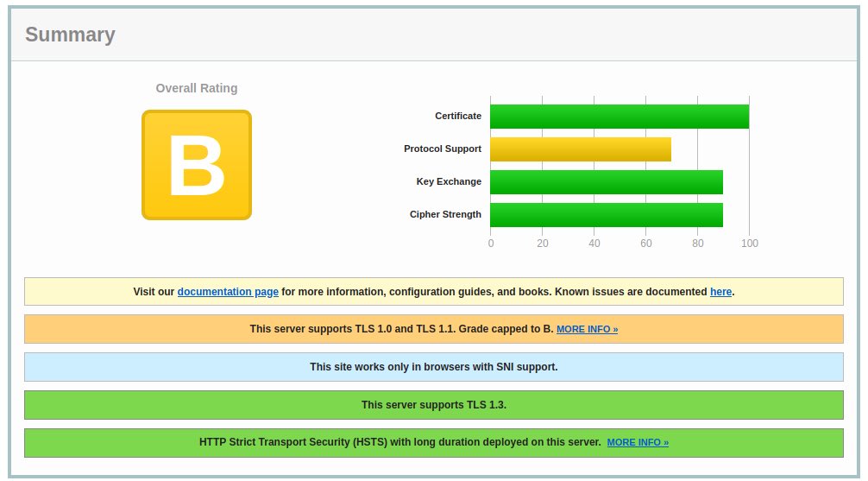Image resolution: width=868 pixels, height=481 pixels.
Task: Open the documentation page link
Action: [228, 292]
